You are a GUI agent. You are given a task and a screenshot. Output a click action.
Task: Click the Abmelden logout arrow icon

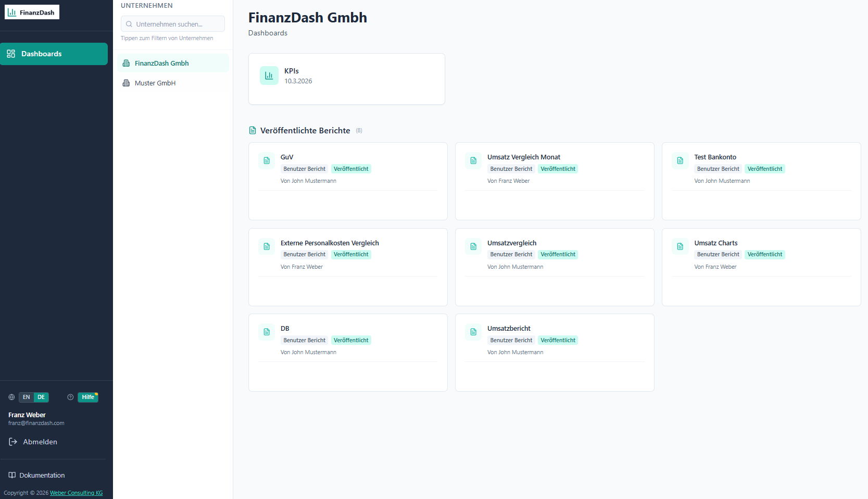[x=13, y=442]
